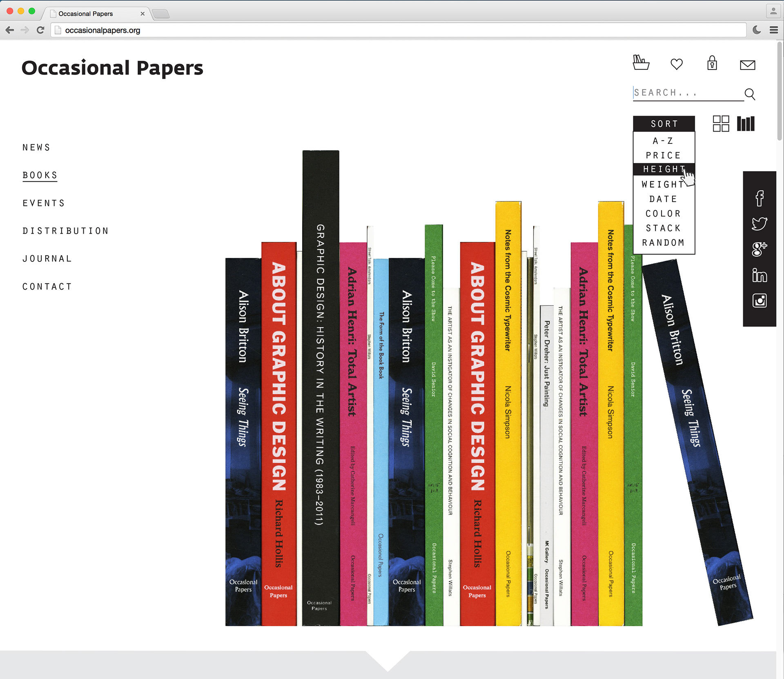Click into the SEARCH text field
Screen dimensions: 784x679
[686, 93]
